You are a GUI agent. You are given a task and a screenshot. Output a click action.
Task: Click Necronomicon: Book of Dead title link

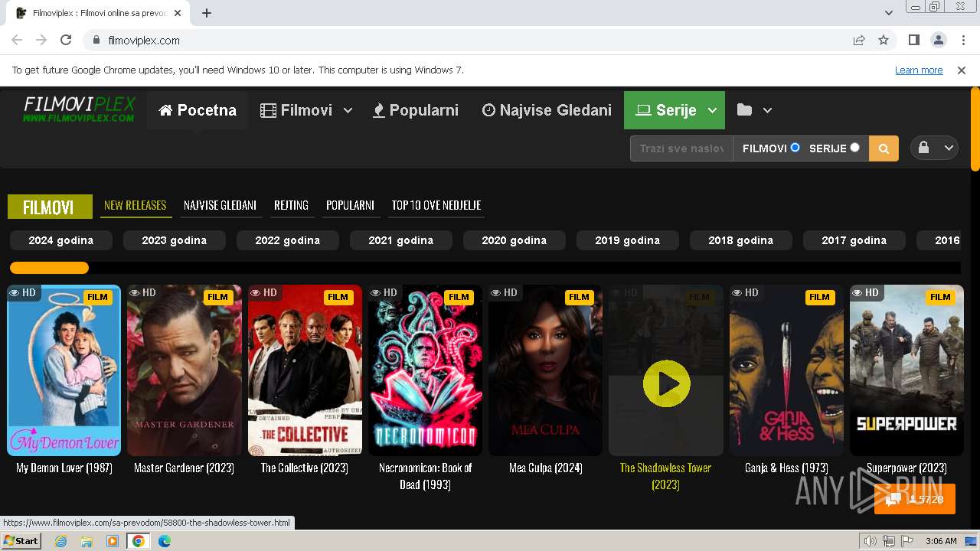point(425,476)
